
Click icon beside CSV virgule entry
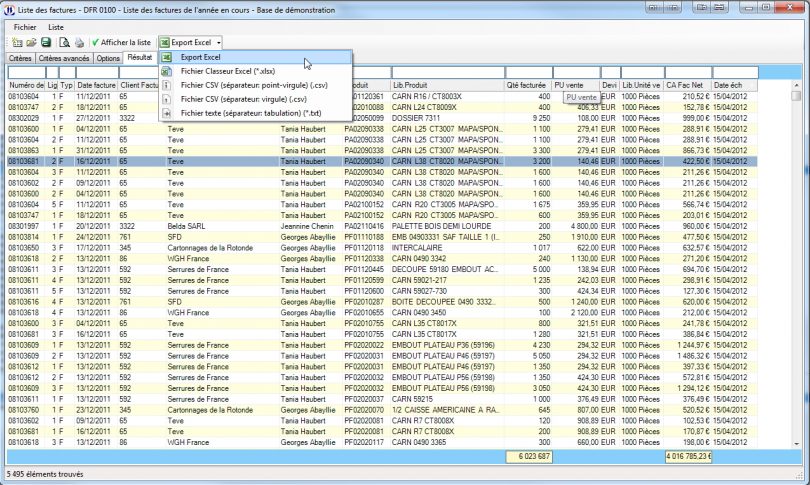point(166,99)
